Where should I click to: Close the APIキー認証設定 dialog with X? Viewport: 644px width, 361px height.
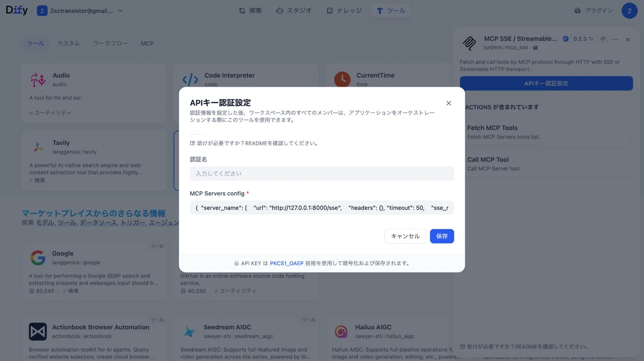tap(449, 103)
